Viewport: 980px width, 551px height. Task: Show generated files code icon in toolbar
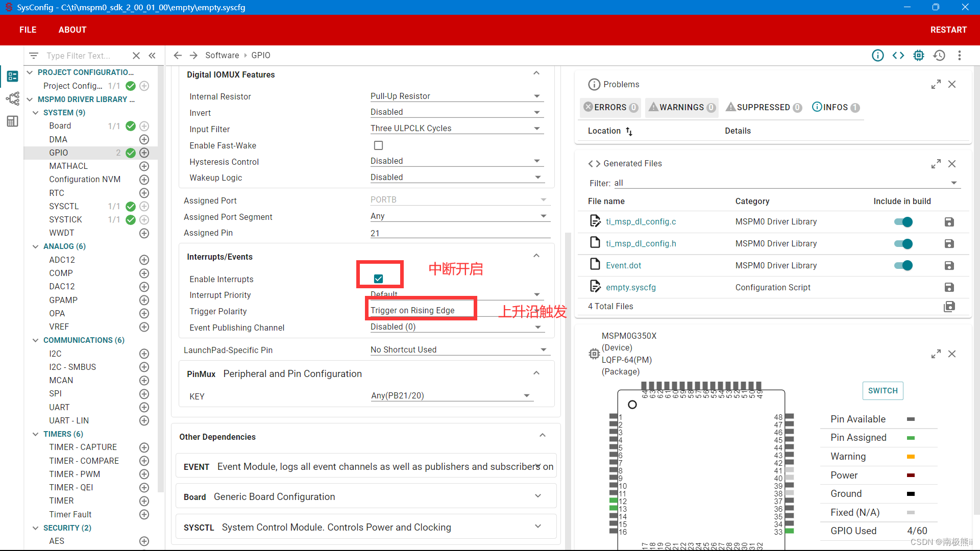pyautogui.click(x=898, y=55)
